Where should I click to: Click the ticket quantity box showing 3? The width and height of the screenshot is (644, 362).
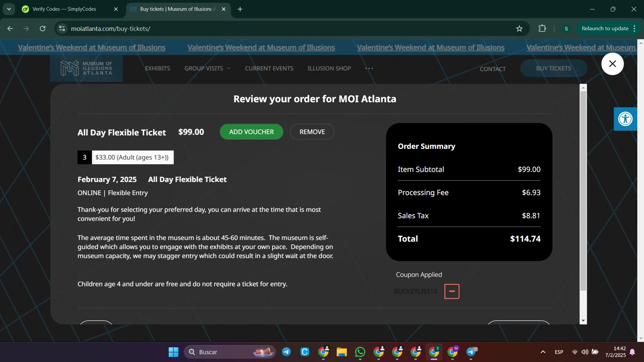point(85,157)
